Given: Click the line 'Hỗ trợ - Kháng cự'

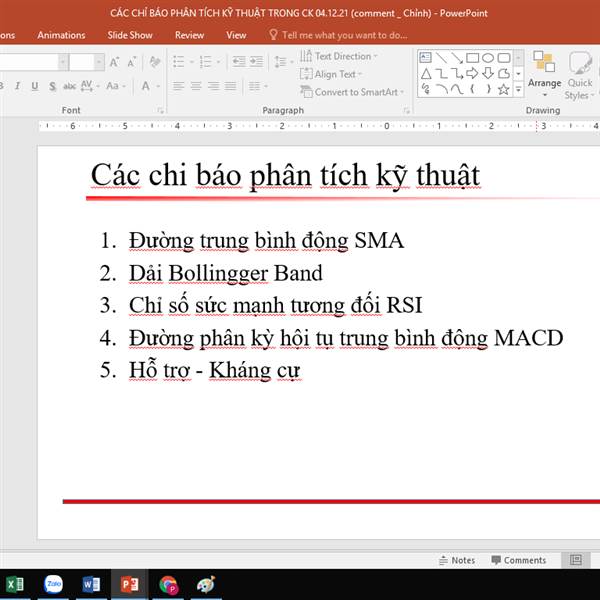Looking at the screenshot, I should (215, 370).
